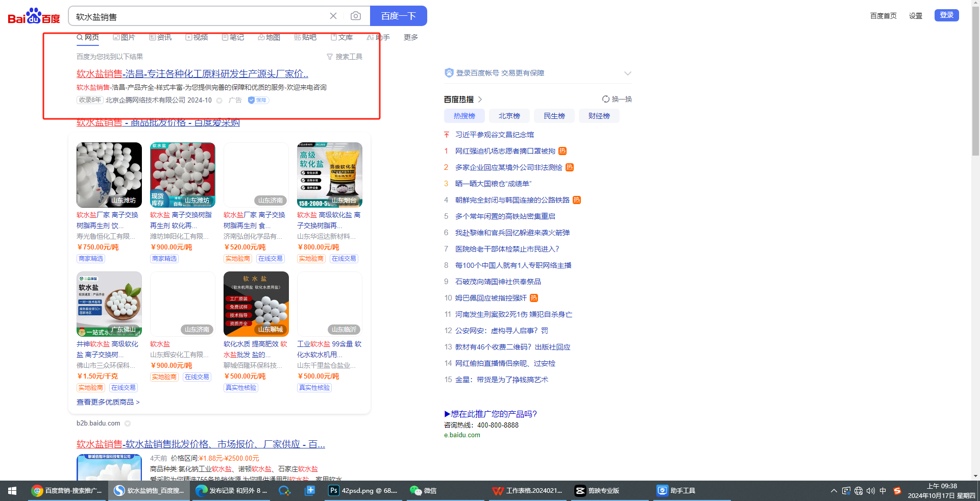Open the Photoshop taskbar item 42psd.png

(x=363, y=491)
